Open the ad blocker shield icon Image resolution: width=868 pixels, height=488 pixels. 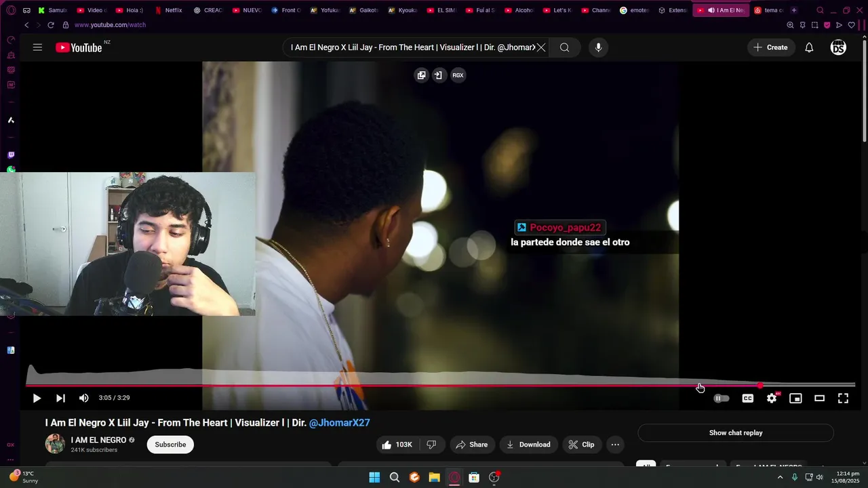coord(827,25)
